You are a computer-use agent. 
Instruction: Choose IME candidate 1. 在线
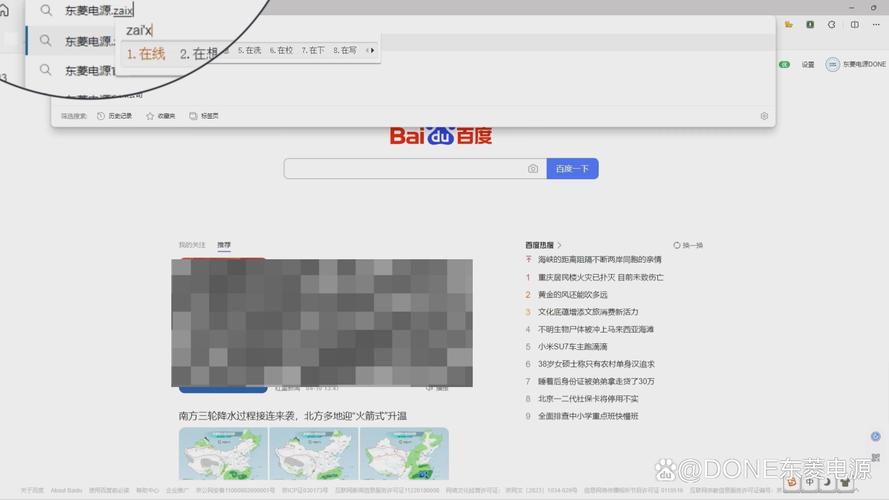coord(146,54)
